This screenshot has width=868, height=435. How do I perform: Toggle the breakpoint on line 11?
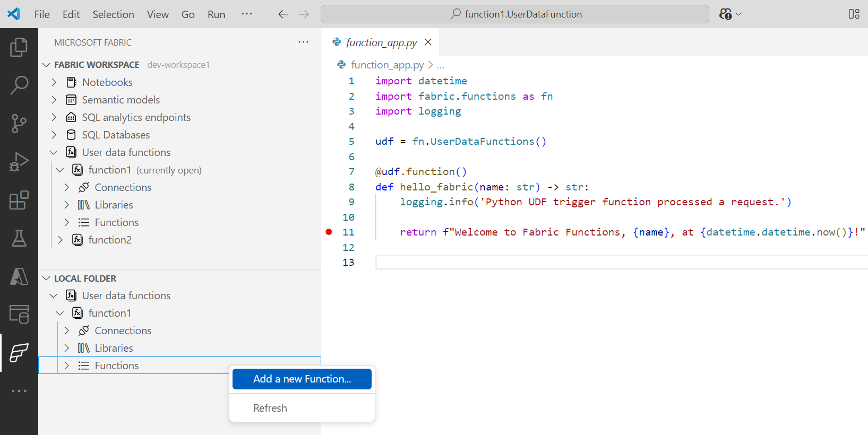tap(329, 232)
